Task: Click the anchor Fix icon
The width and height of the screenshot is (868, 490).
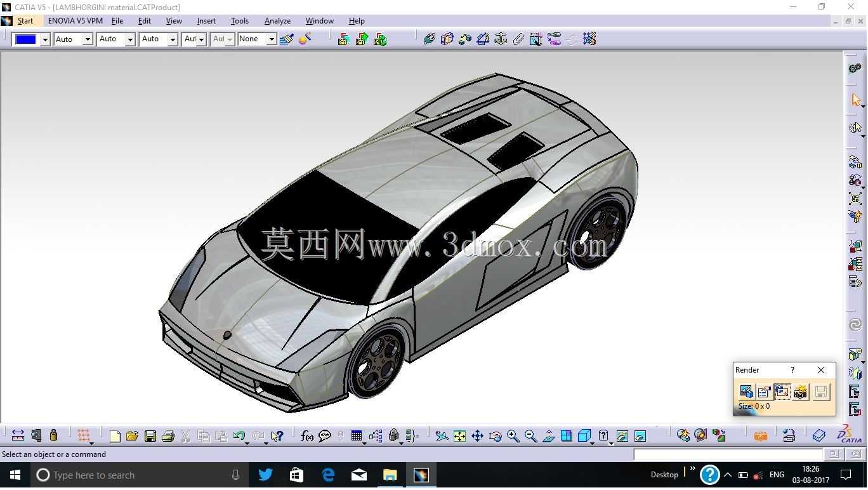Action: 501,39
